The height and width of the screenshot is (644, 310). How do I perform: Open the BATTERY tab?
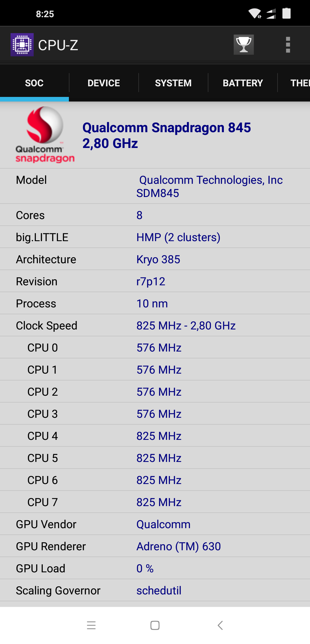click(243, 83)
